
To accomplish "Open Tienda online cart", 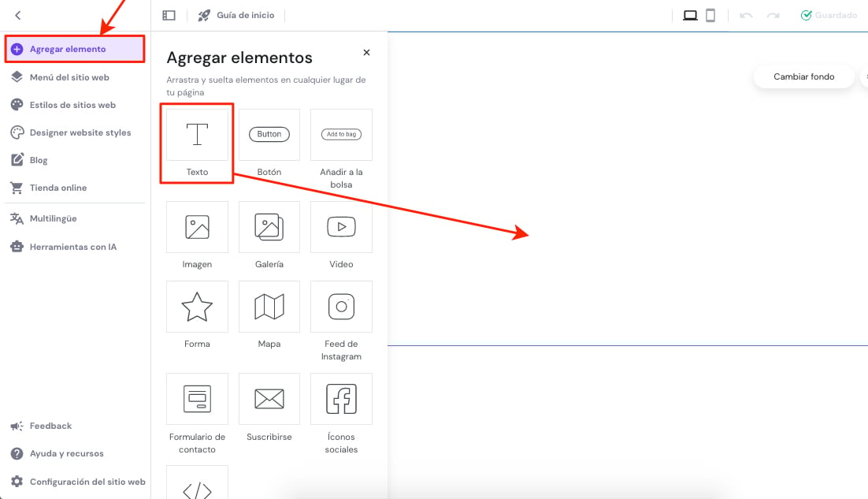I will pyautogui.click(x=57, y=188).
